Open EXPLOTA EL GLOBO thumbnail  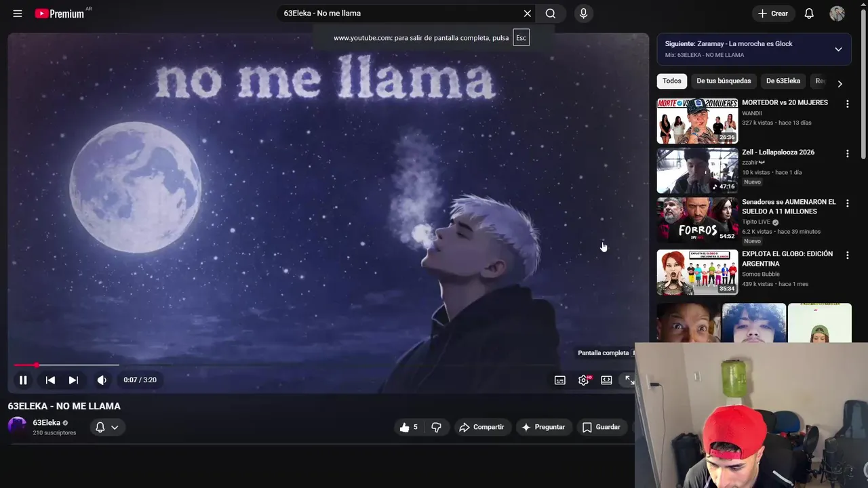697,272
